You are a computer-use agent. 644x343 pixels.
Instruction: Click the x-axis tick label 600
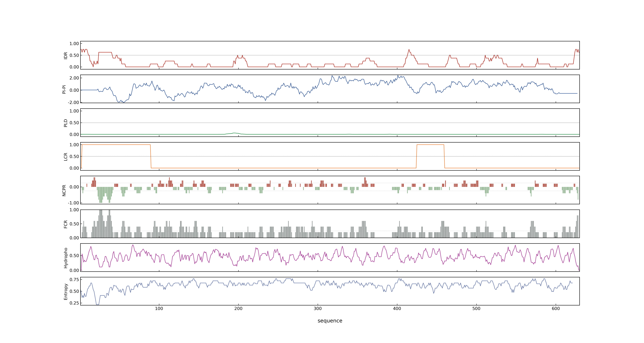click(x=556, y=309)
